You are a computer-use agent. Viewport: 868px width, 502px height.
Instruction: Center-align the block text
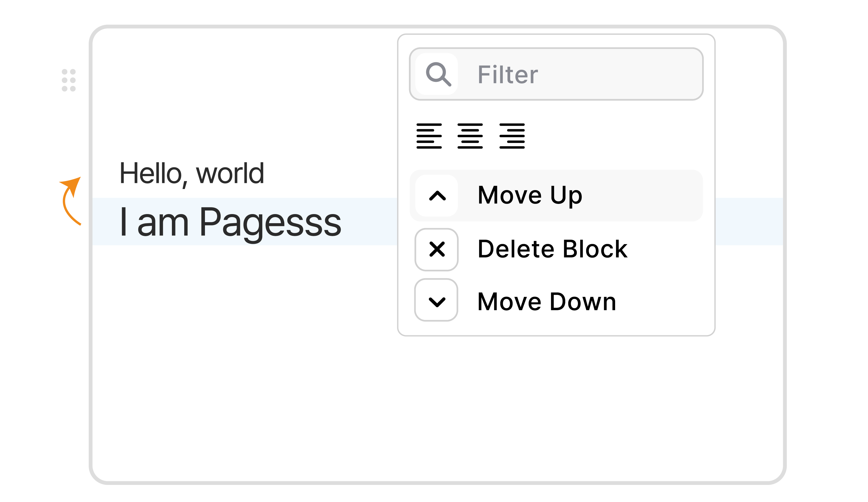(470, 136)
